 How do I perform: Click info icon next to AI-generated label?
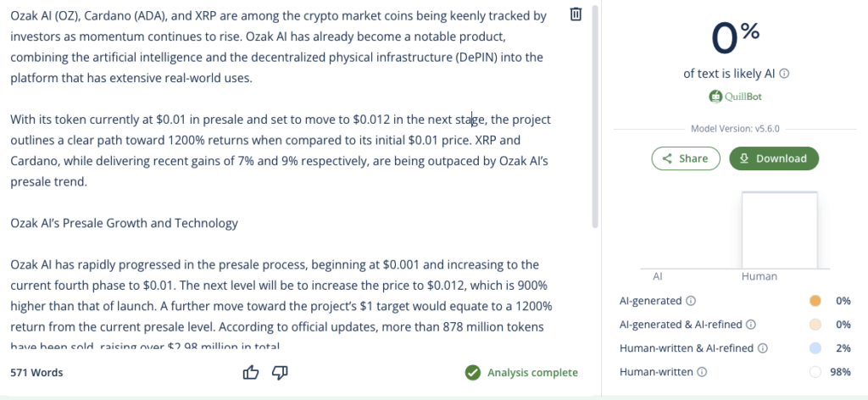[691, 301]
